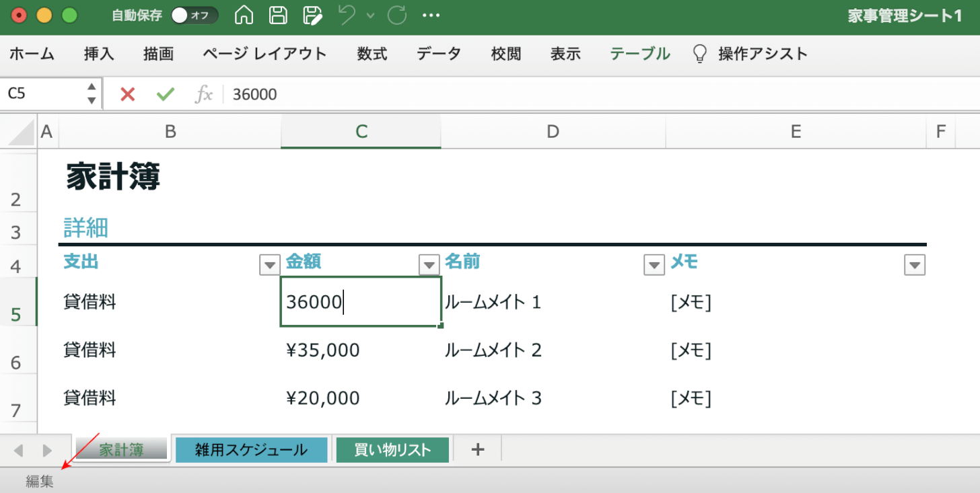Click the [メモ] cell in row 5
This screenshot has height=493, width=980.
[691, 303]
